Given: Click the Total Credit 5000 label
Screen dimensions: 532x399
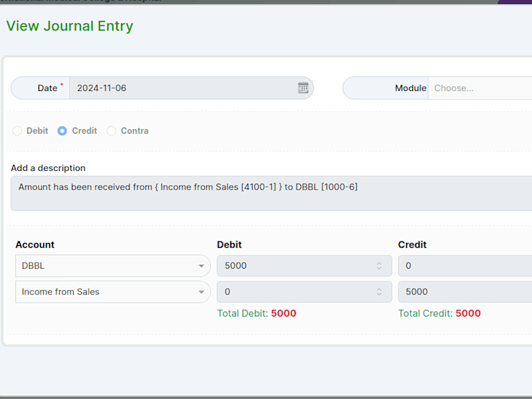Looking at the screenshot, I should 440,313.
